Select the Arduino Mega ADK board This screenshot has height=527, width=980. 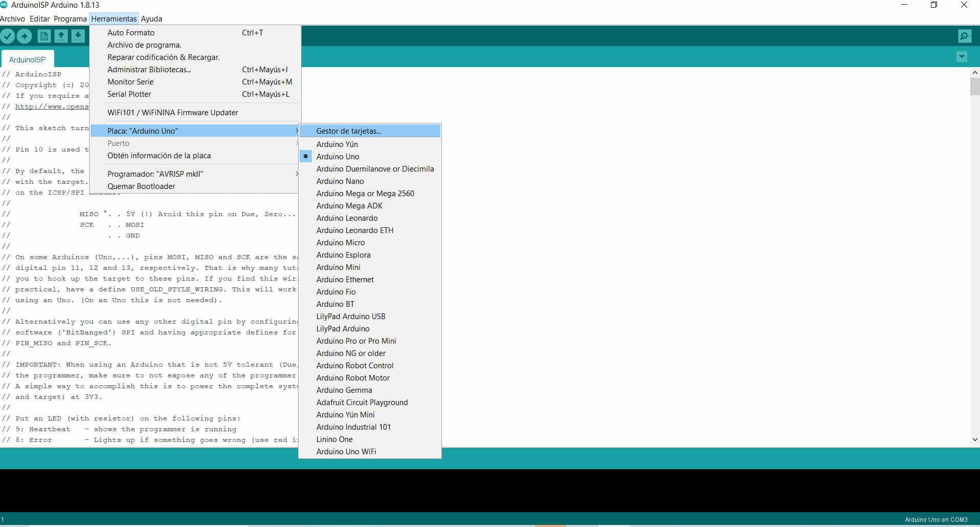coord(370,206)
